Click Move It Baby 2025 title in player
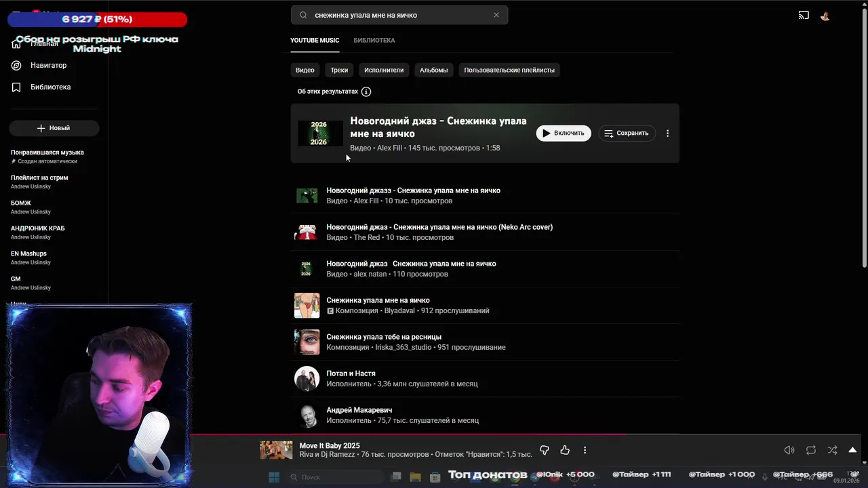This screenshot has height=488, width=868. click(330, 446)
